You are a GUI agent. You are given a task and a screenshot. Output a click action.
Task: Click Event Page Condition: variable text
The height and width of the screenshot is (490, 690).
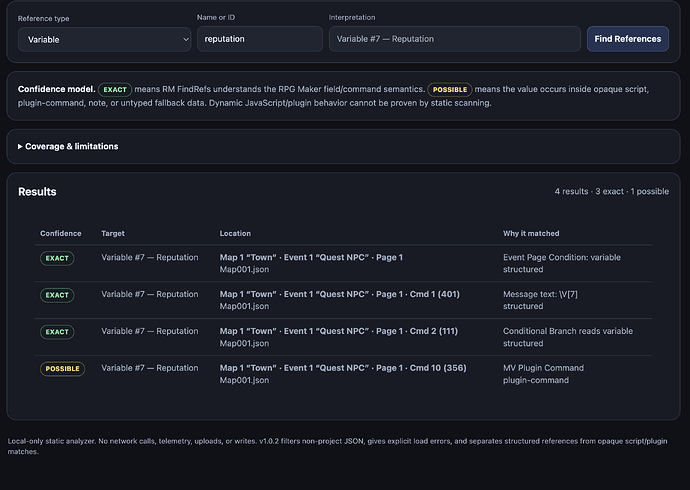(562, 257)
